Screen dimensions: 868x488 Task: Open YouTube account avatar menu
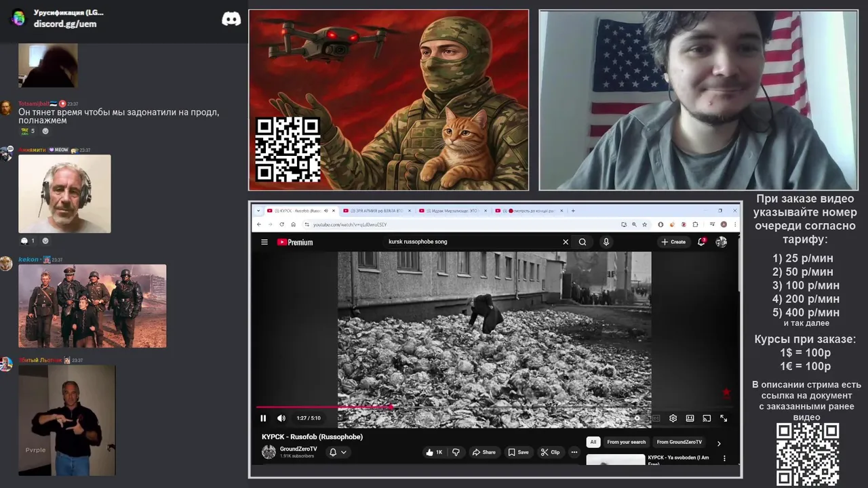(722, 242)
